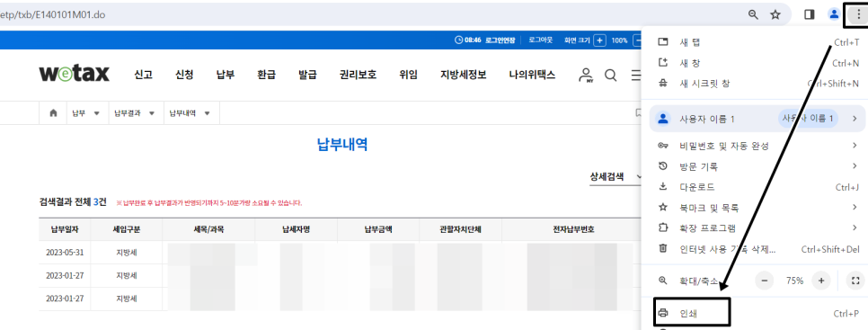Screen dimensions: 868x330
Task: Open the MY user account icon
Action: point(585,75)
